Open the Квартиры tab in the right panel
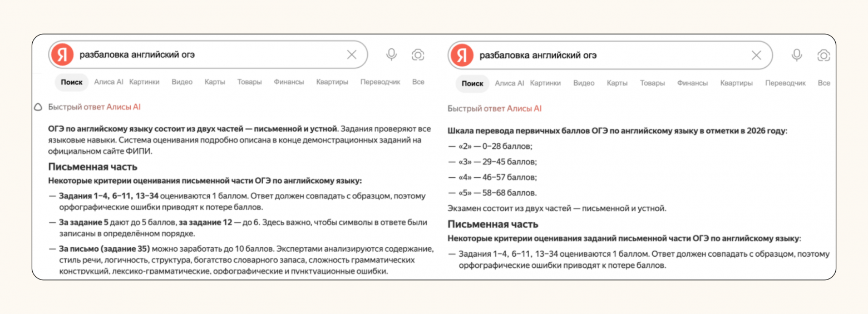868x314 pixels. tap(736, 83)
